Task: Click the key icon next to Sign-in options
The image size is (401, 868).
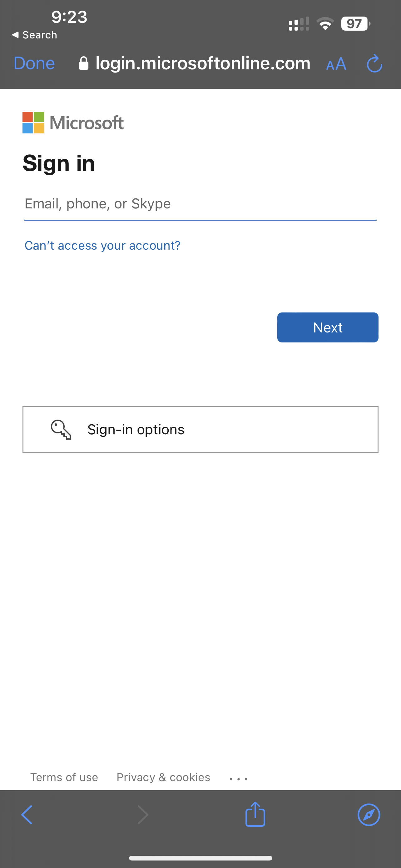Action: (x=61, y=429)
